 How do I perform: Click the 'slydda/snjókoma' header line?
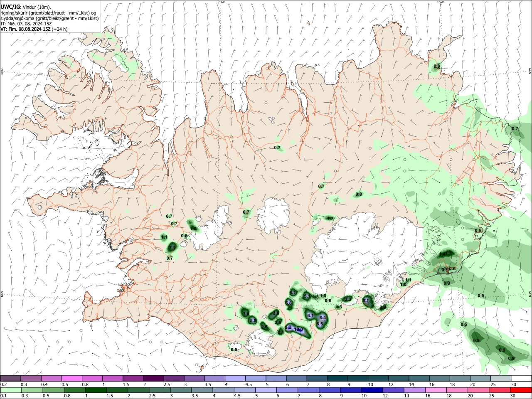pyautogui.click(x=49, y=18)
